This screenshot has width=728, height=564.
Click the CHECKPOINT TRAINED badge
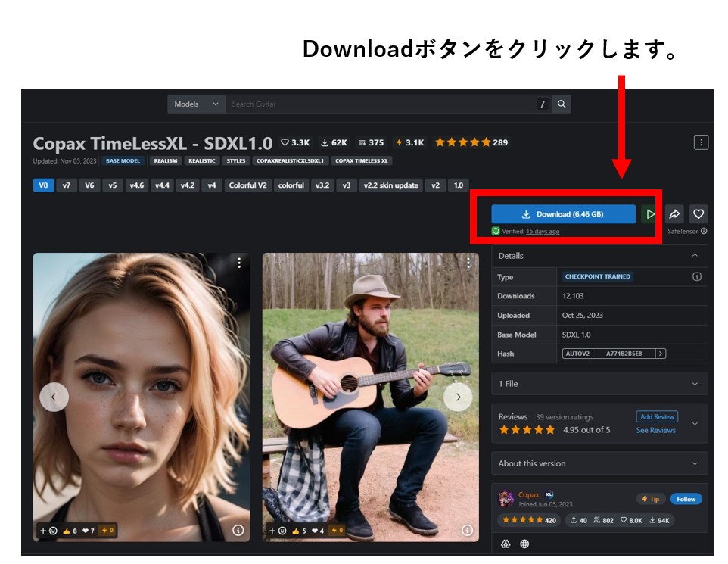pyautogui.click(x=598, y=276)
